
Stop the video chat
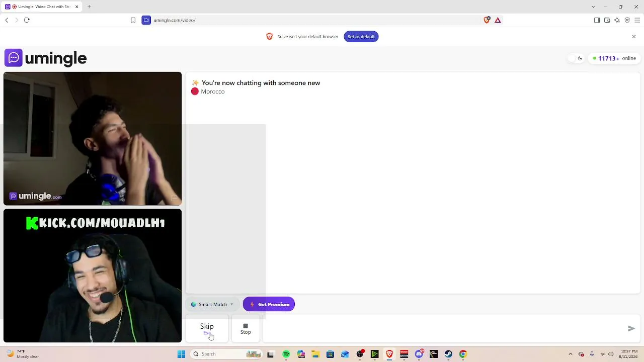(x=246, y=329)
